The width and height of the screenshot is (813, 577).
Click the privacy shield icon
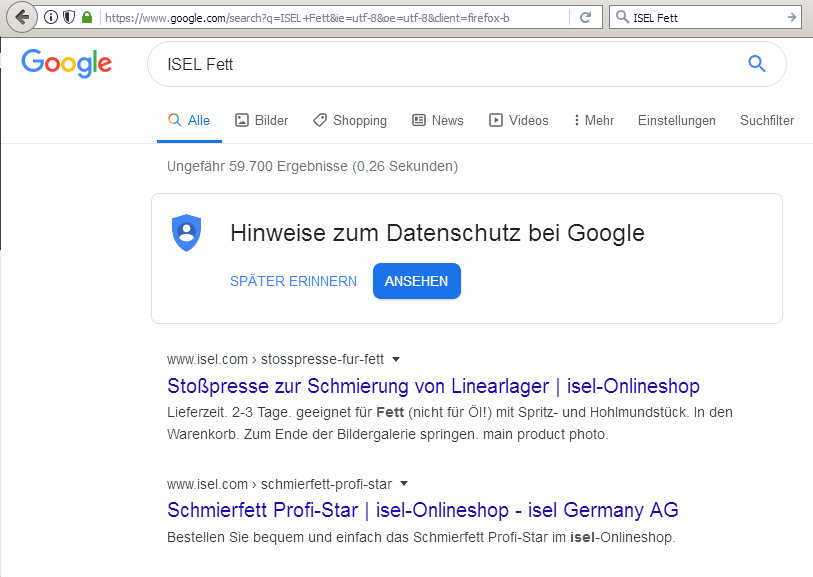187,233
